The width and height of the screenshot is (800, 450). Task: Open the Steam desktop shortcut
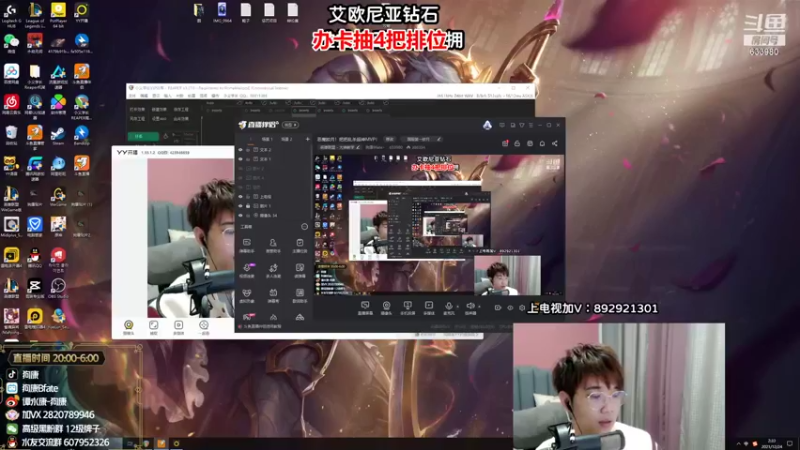(x=58, y=136)
